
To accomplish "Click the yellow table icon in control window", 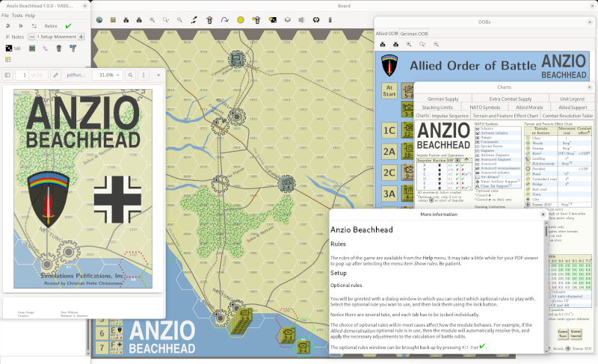I will click(x=8, y=60).
